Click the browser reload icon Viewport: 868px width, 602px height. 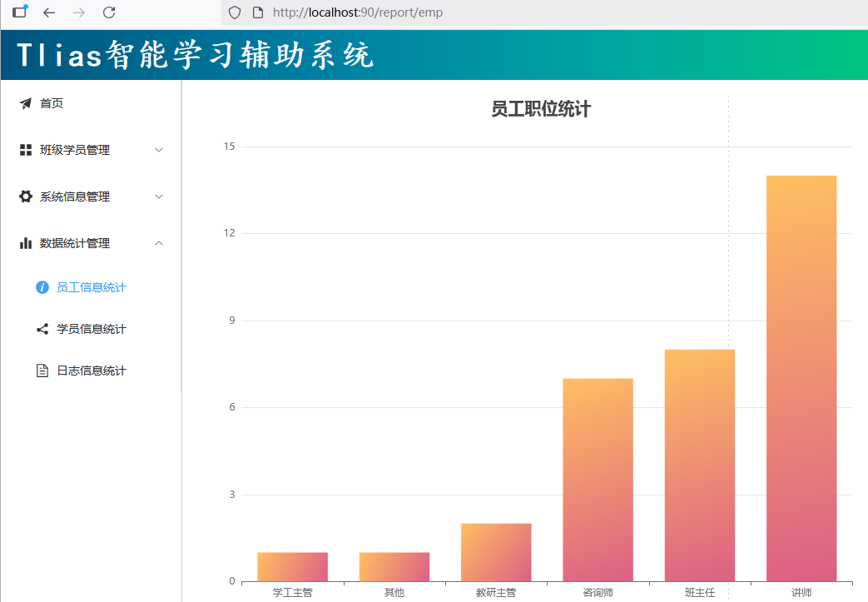coord(108,12)
